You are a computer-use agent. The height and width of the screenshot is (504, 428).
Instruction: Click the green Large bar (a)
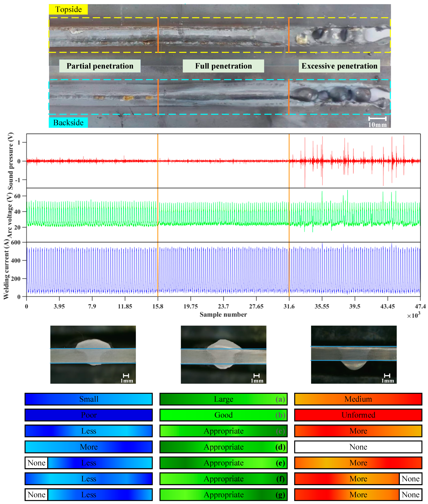223,399
